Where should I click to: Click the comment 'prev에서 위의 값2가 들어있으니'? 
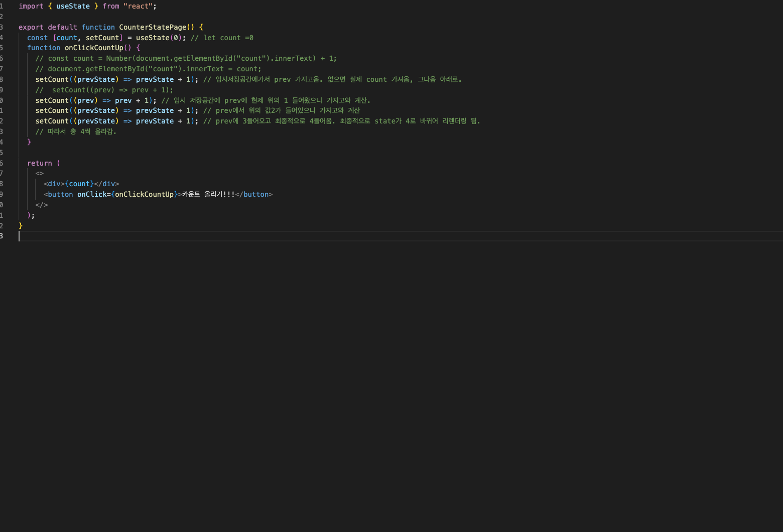click(x=282, y=110)
